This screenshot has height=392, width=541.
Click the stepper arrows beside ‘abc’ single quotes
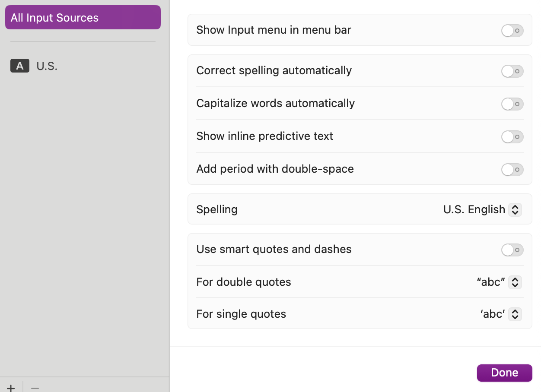[x=515, y=314]
